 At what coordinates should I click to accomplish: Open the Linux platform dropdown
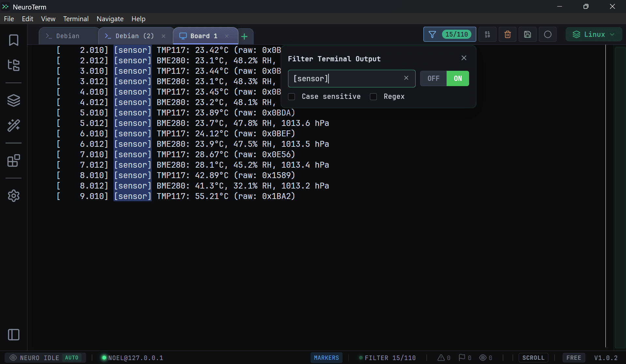click(x=593, y=34)
